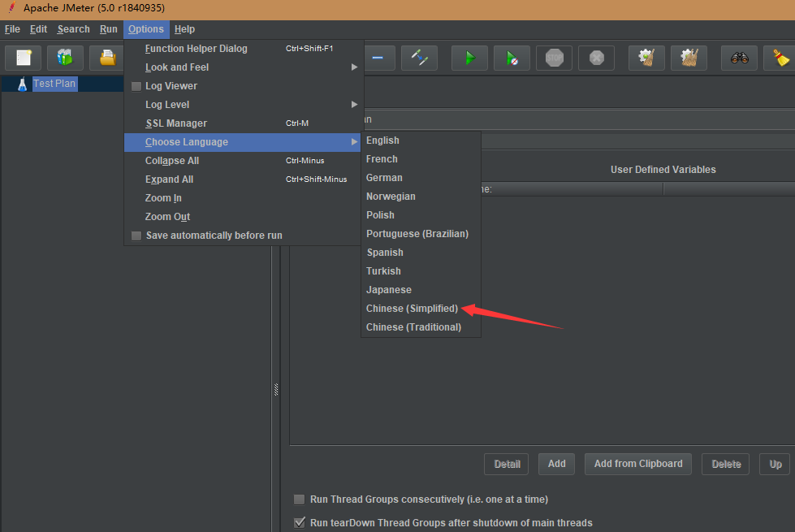This screenshot has height=532, width=795.
Task: Click the Delete variable button
Action: click(725, 464)
